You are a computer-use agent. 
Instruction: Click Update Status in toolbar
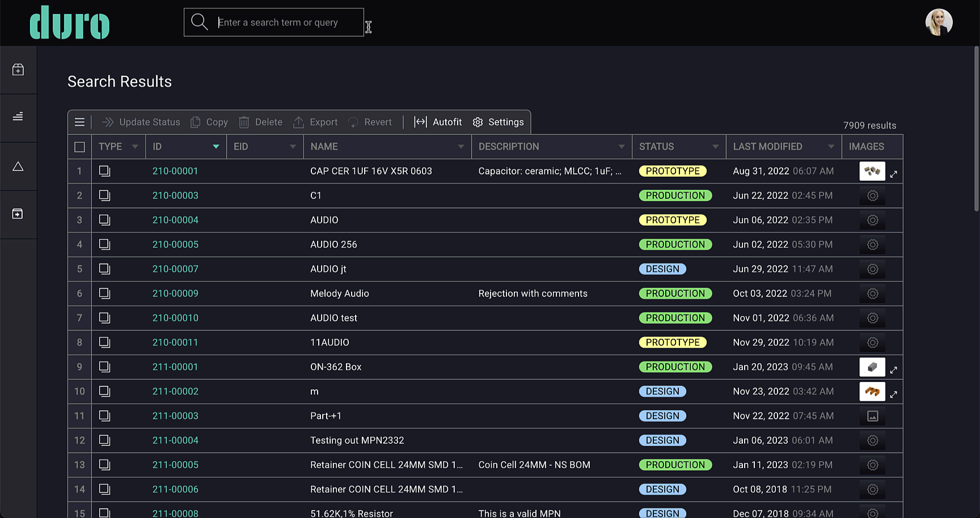point(141,122)
